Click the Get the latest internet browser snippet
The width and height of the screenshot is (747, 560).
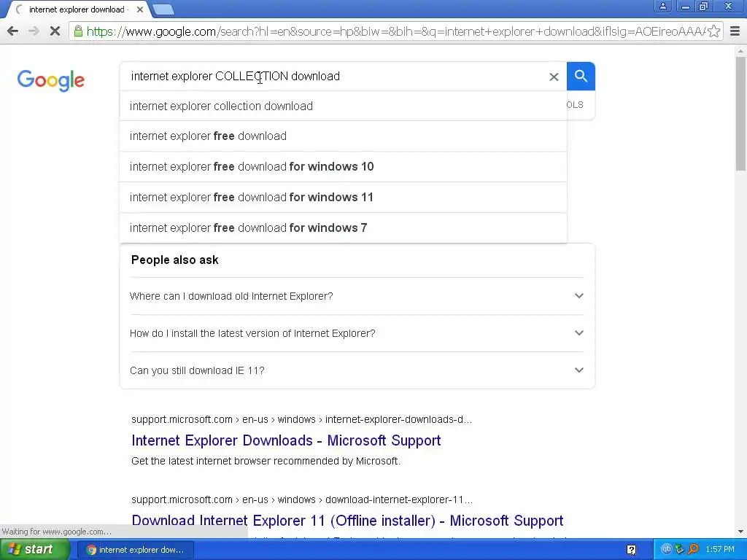(x=266, y=461)
